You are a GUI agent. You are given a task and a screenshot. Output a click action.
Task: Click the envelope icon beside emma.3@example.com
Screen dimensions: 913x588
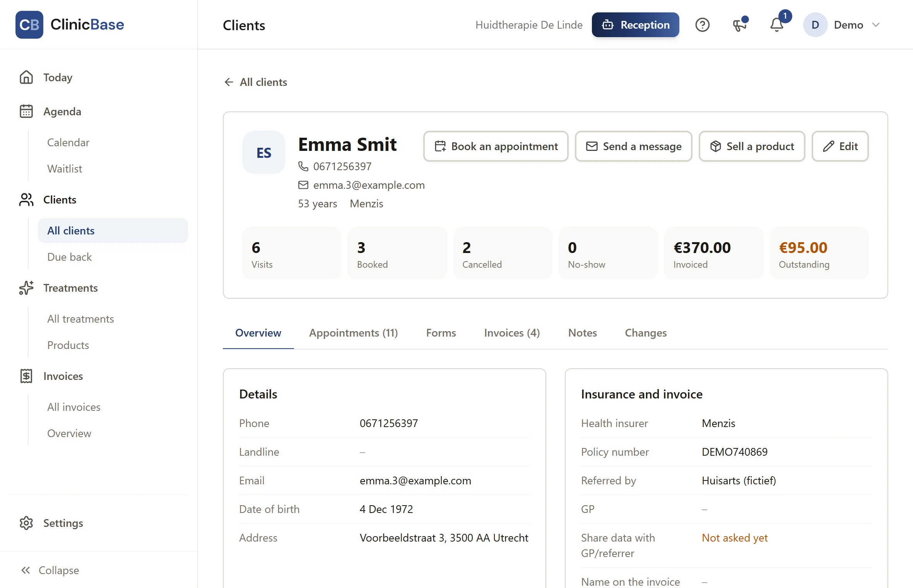(303, 185)
